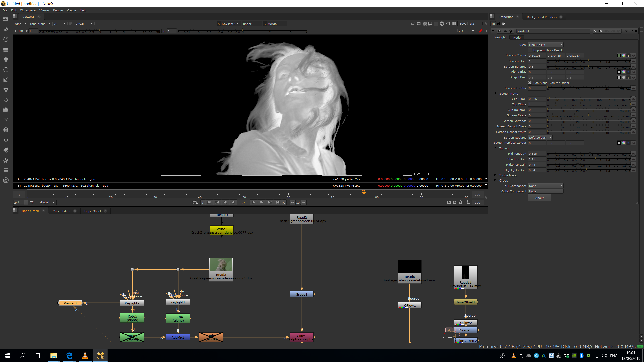The width and height of the screenshot is (644, 362).
Task: Uncheck Use Alpha Bias for Despill
Action: [530, 83]
